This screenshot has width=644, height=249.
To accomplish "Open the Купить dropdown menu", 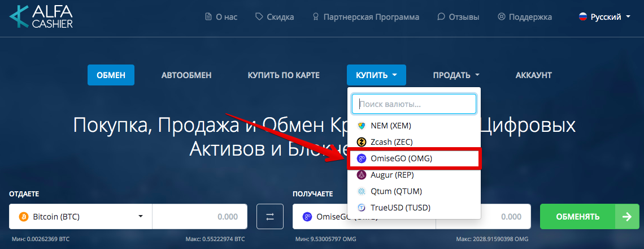I will 376,75.
